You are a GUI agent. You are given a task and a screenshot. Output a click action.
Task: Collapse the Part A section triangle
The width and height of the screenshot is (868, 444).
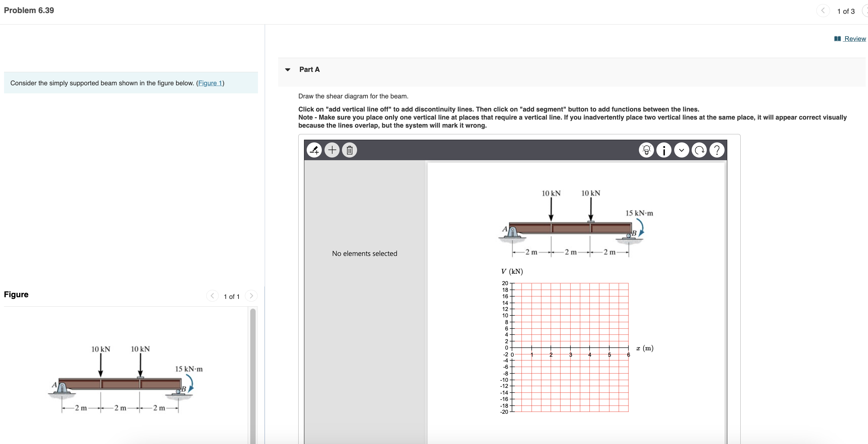pos(288,70)
